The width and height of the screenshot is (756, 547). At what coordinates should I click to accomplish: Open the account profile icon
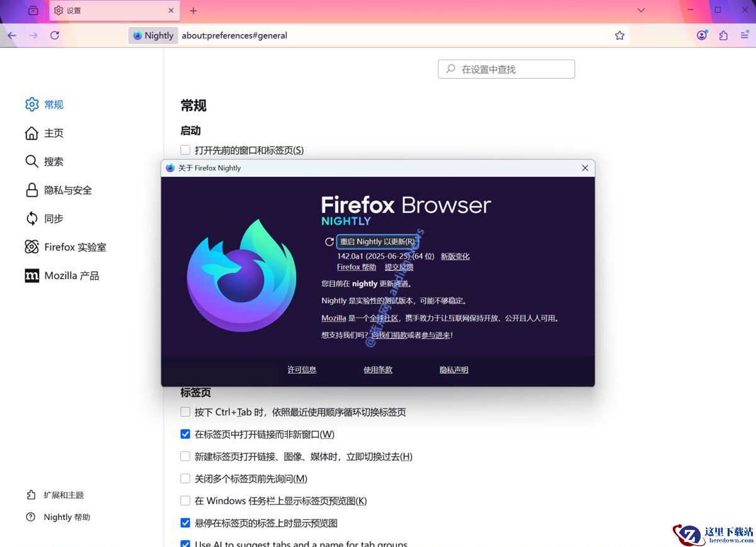pyautogui.click(x=702, y=35)
